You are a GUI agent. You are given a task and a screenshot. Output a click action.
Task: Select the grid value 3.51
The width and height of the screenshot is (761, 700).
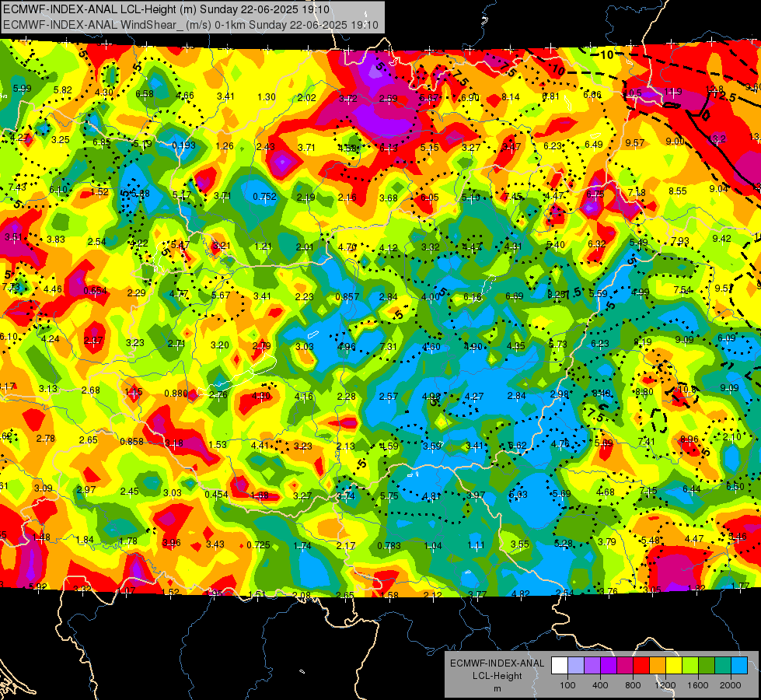click(13, 237)
